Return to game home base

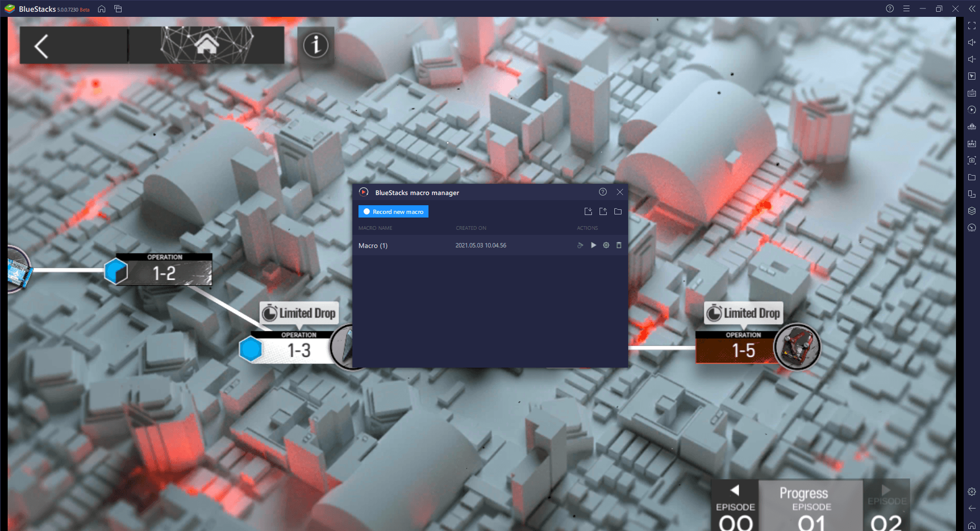pos(206,45)
